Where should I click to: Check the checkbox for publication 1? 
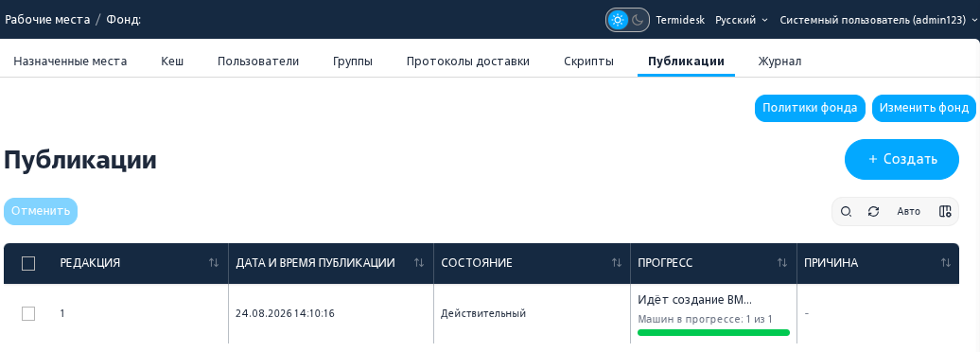(28, 313)
